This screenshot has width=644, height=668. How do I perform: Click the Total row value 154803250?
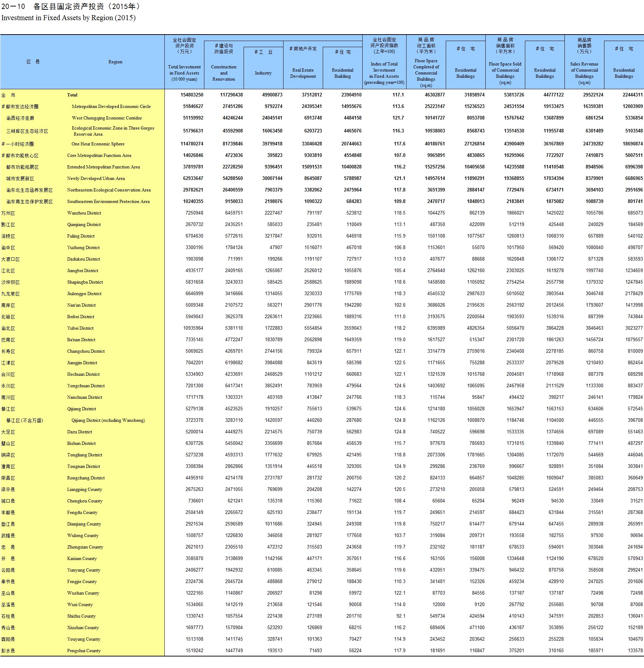pos(192,95)
